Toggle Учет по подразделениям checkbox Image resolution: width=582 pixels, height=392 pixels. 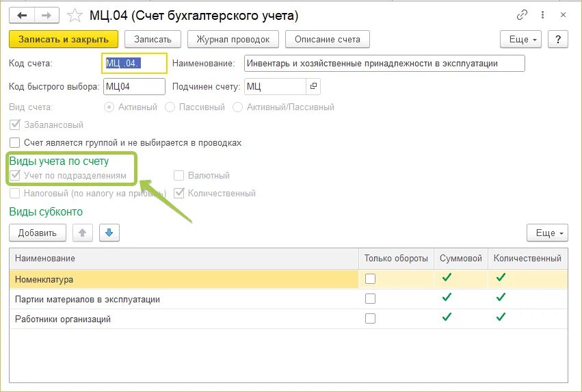[x=15, y=175]
